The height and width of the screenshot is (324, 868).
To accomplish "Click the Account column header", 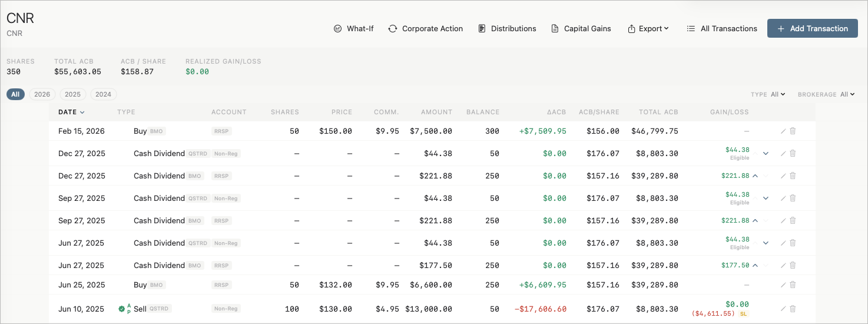I will tap(229, 112).
